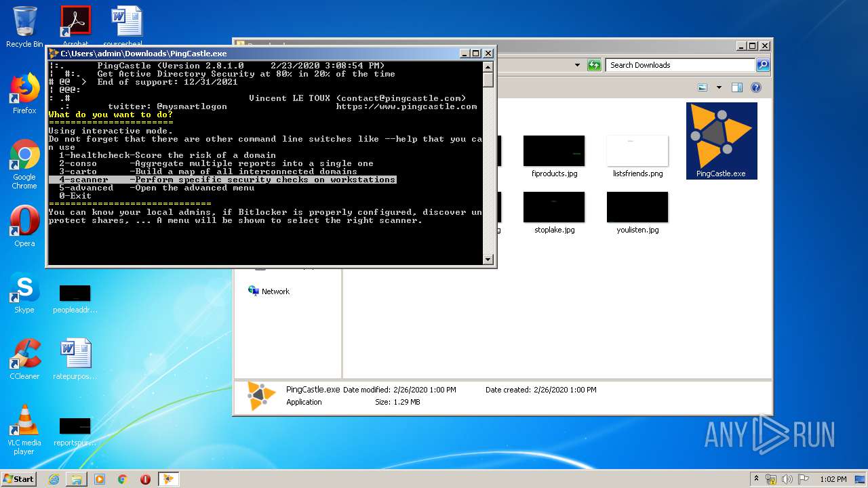Click the 'What do you want to do?' prompt
The width and height of the screenshot is (868, 488).
coord(111,115)
